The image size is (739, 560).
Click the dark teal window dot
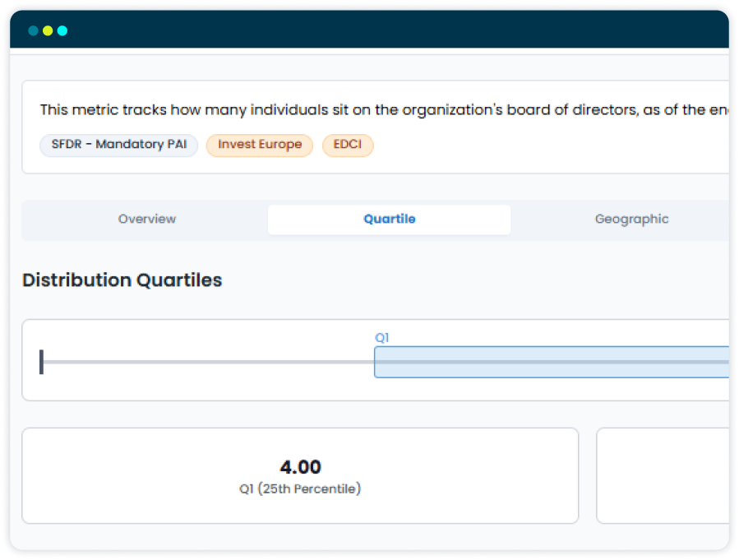coord(33,31)
